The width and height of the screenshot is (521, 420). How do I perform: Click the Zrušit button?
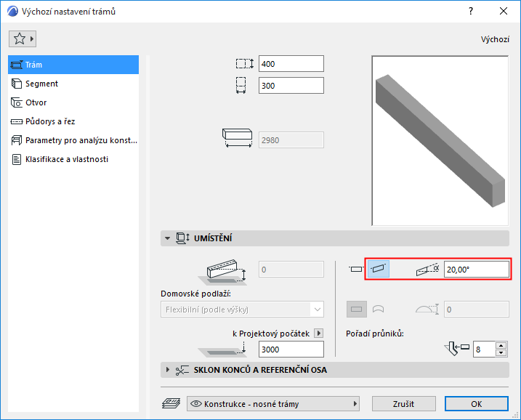tap(404, 404)
